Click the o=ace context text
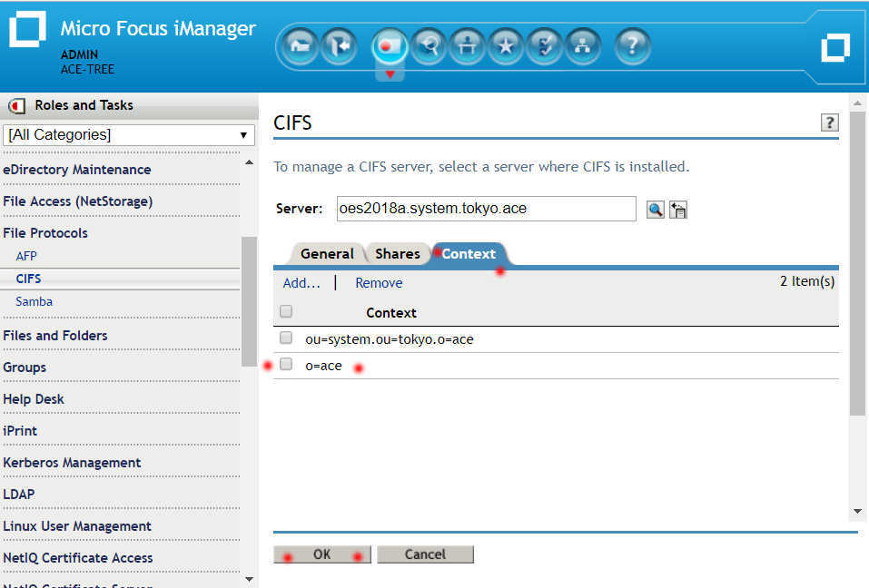Viewport: 869px width, 588px height. pos(323,366)
